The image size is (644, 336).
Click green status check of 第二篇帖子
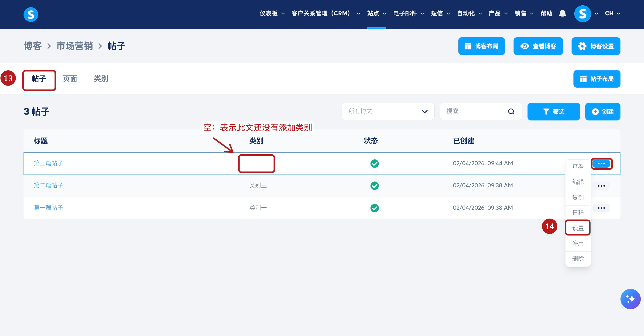coord(374,186)
